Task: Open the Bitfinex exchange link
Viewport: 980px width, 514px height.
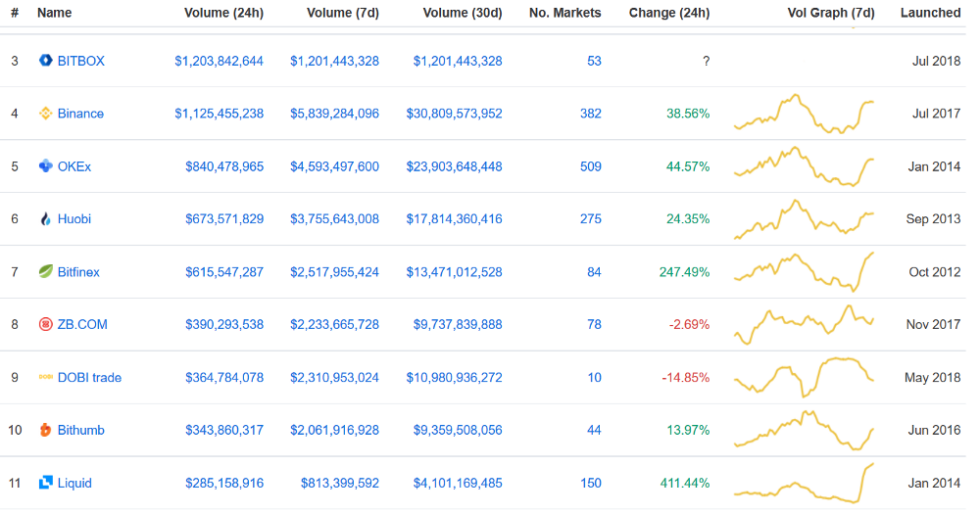Action: coord(78,272)
